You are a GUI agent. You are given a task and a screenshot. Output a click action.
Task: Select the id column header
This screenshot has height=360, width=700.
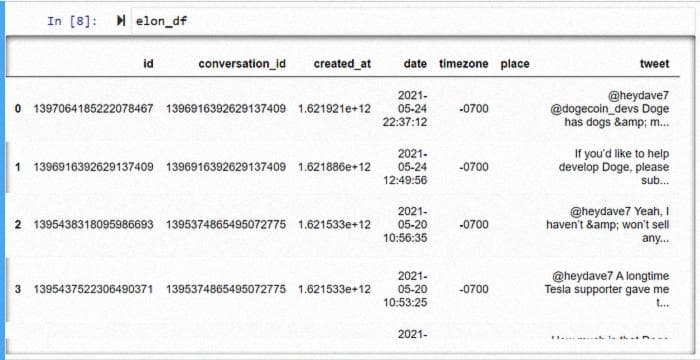click(x=148, y=64)
